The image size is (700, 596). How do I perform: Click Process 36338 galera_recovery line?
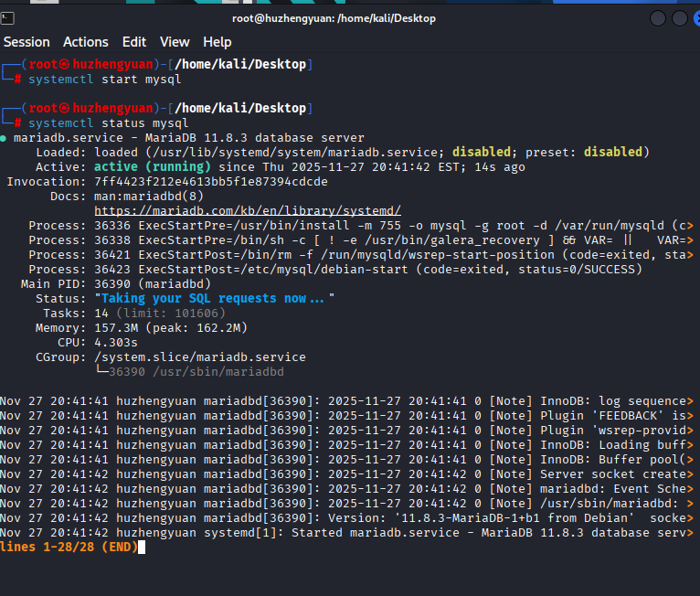361,240
